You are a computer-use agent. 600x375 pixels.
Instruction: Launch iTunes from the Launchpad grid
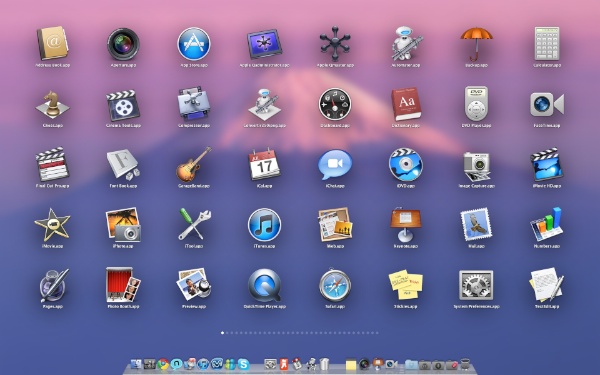coord(264,225)
